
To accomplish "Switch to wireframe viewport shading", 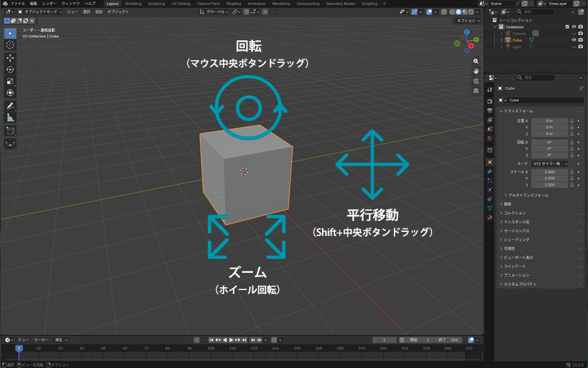I will coord(452,12).
